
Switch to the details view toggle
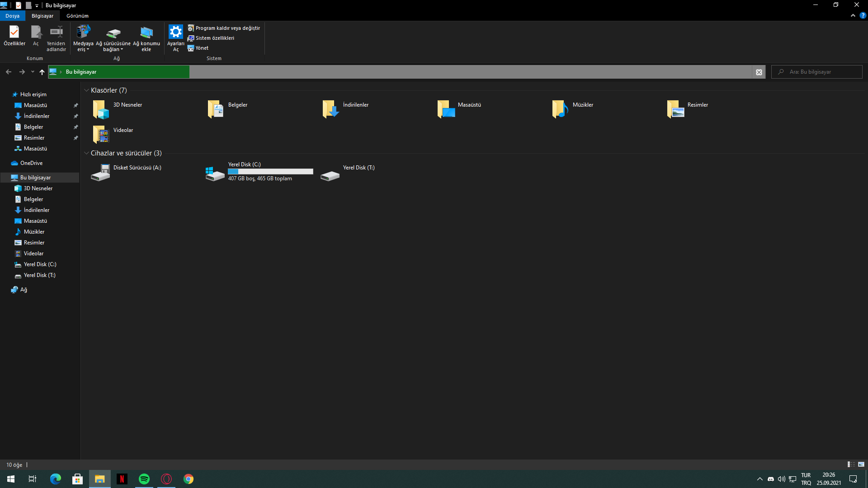click(851, 465)
